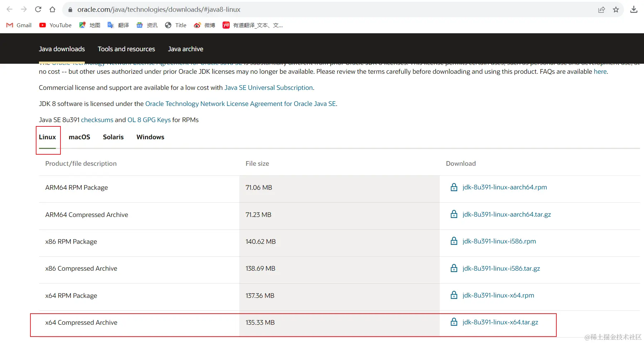Open Java SE Universal Subscription link

tap(268, 88)
